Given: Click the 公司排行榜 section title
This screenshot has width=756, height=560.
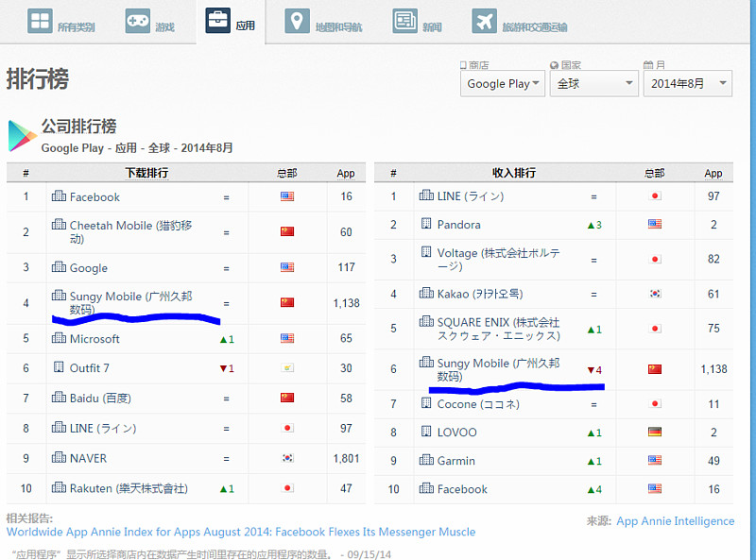Looking at the screenshot, I should point(78,127).
